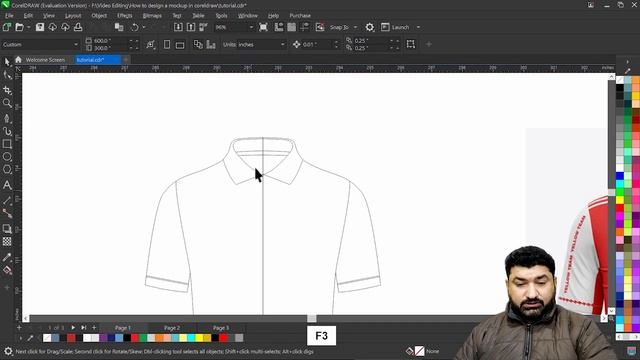
Task: Click the Launch button
Action: [395, 27]
